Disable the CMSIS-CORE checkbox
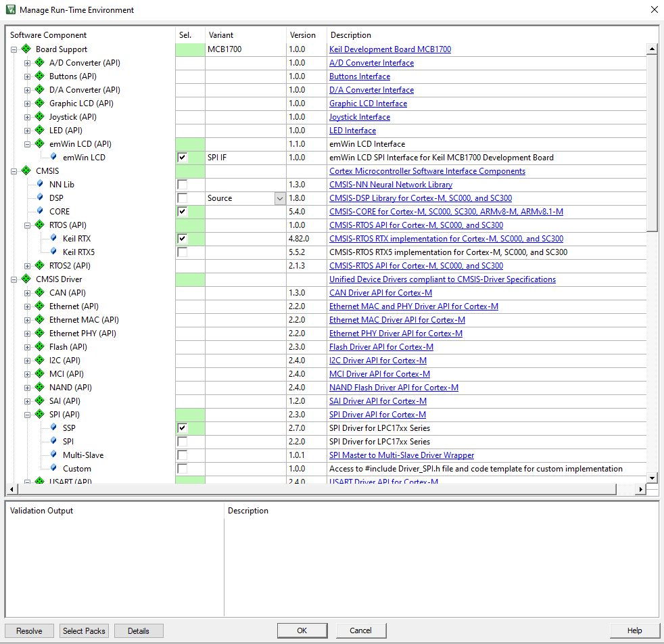Image resolution: width=664 pixels, height=644 pixels. click(x=181, y=211)
